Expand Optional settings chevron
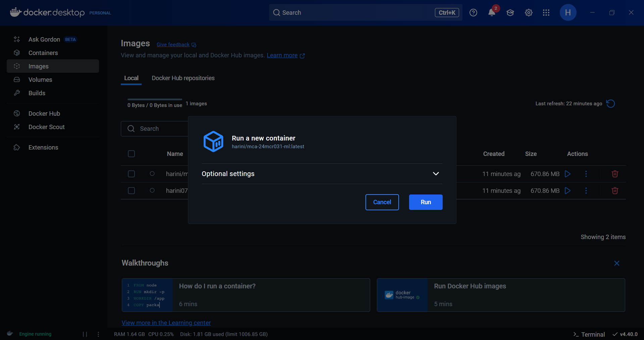This screenshot has height=340, width=644. pyautogui.click(x=436, y=174)
